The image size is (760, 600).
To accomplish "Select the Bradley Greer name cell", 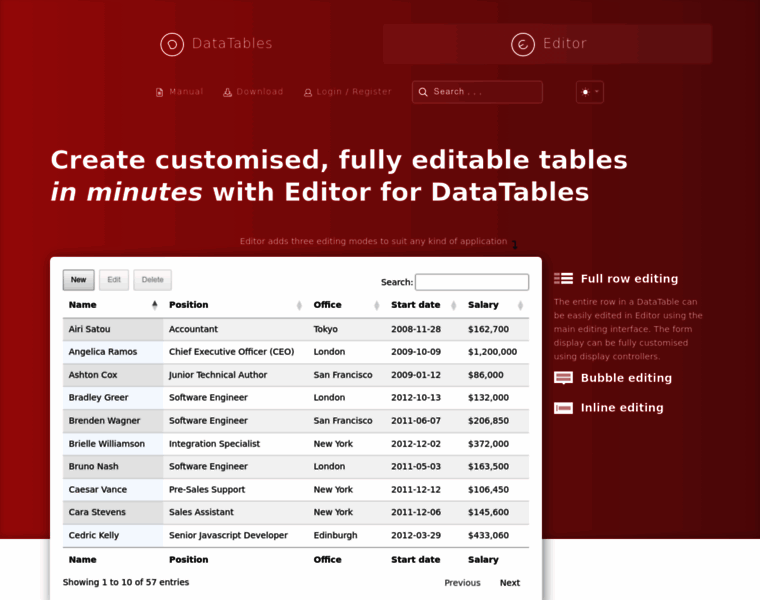I will tap(113, 398).
